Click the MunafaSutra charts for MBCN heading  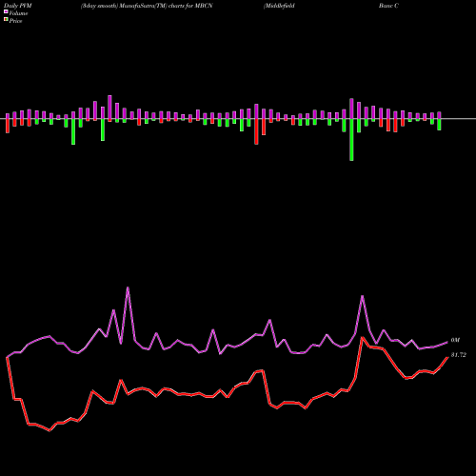pos(147,6)
